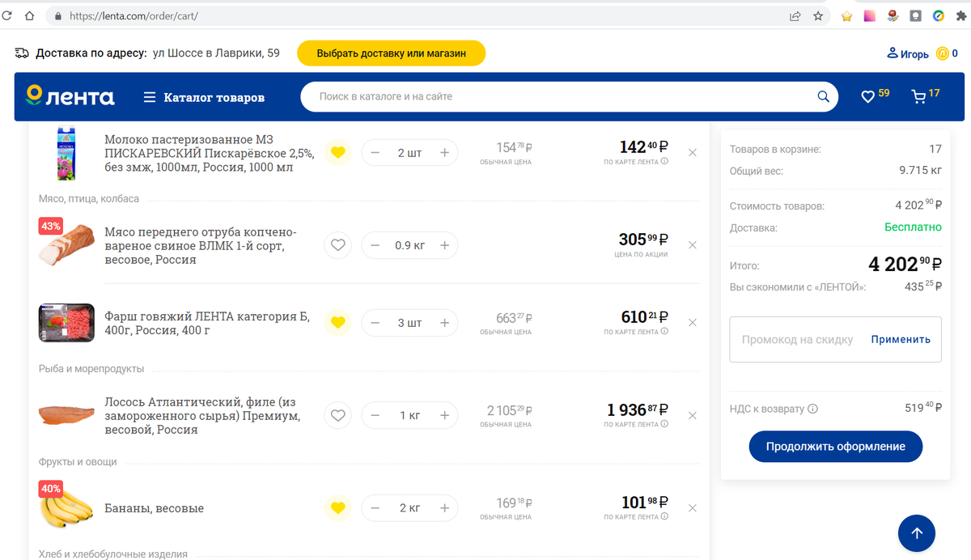Screen dimensions: 971x560
Task: Jump to top with arrow button
Action: 917,532
